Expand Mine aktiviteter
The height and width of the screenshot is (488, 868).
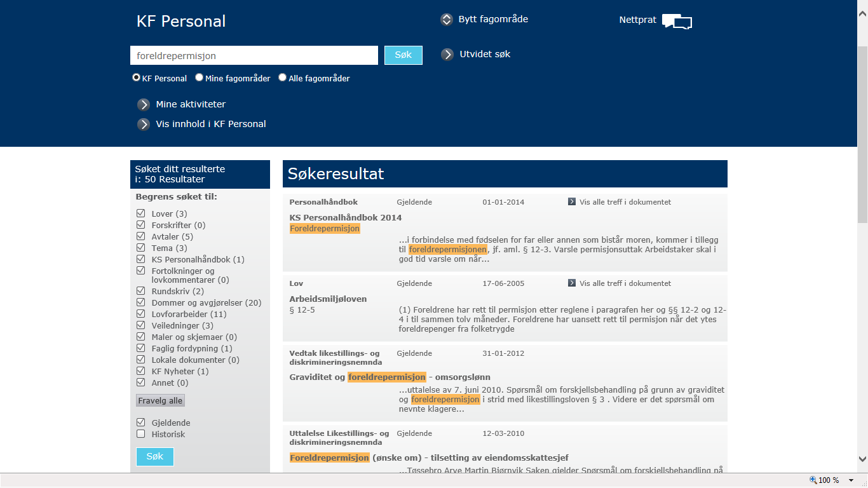(191, 104)
